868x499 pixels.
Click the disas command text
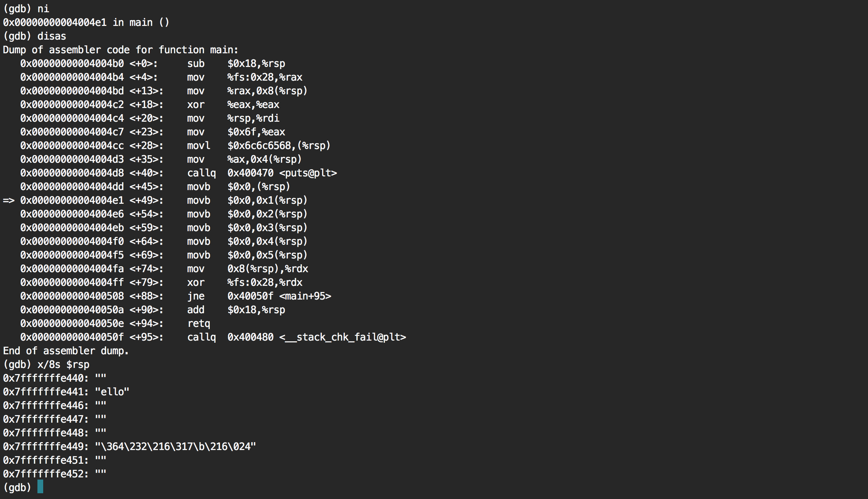pos(52,36)
